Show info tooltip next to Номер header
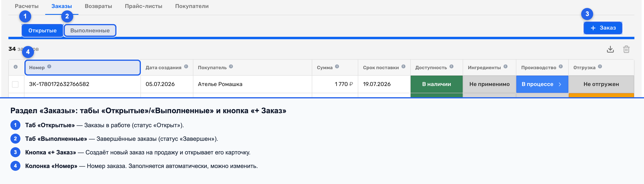 click(x=49, y=66)
